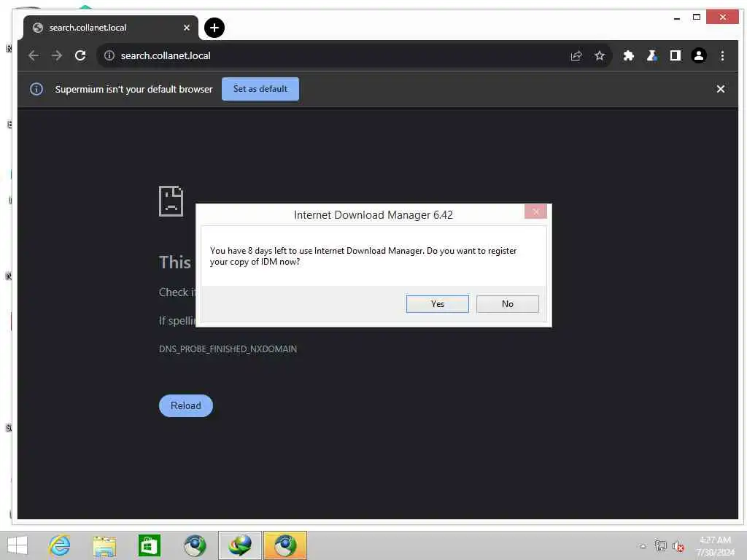Click the dialog message about 8 days left

click(363, 256)
